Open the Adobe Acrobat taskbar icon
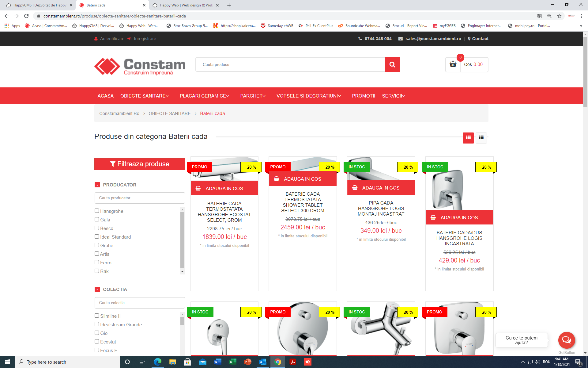The height and width of the screenshot is (368, 588). 292,362
